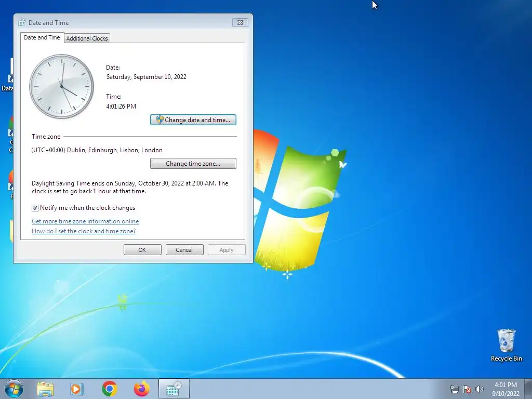Screen dimensions: 532x399
Task: Click the Date and Time title bar icon
Action: 22,23
